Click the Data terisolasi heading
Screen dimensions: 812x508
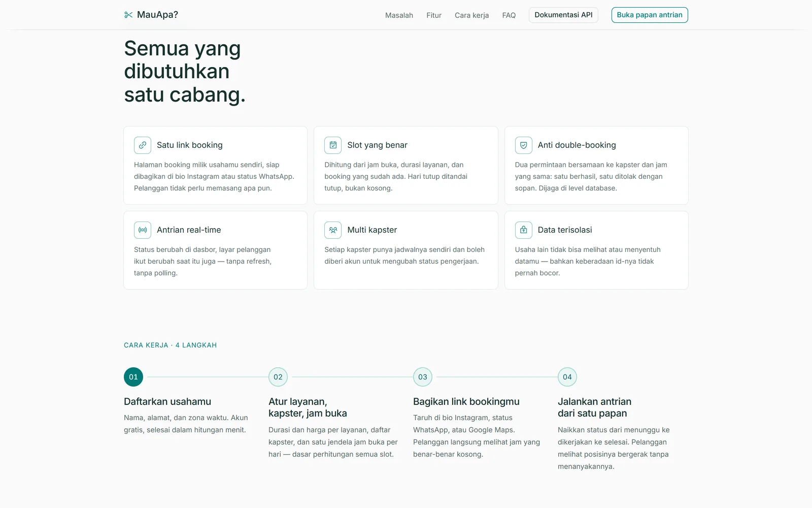pos(565,230)
